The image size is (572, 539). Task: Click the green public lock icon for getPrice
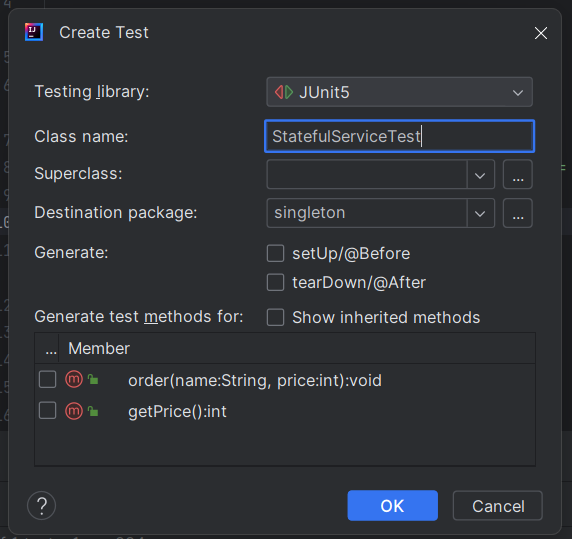pos(93,411)
